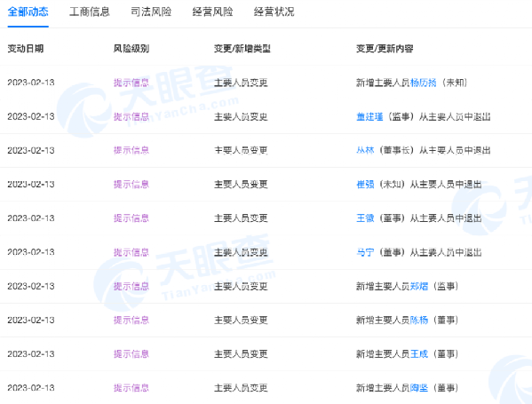This screenshot has width=532, height=404.
Task: Open the 陈杨 director link
Action: (419, 320)
